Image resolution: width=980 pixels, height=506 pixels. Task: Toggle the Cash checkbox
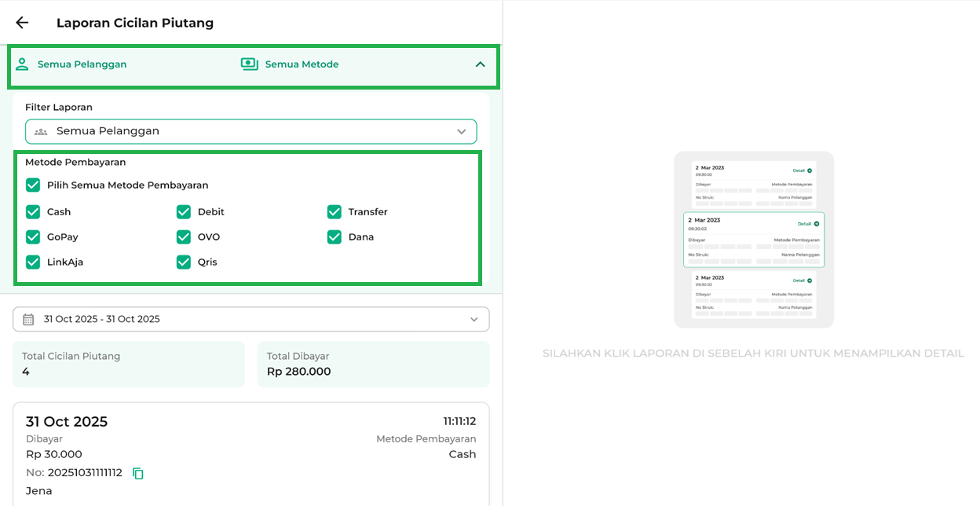33,212
